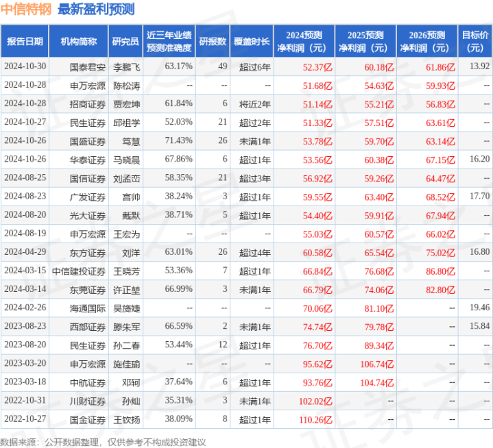Click accuracy value 66.99%
Viewport: 493px width, 448px height.
point(178,289)
